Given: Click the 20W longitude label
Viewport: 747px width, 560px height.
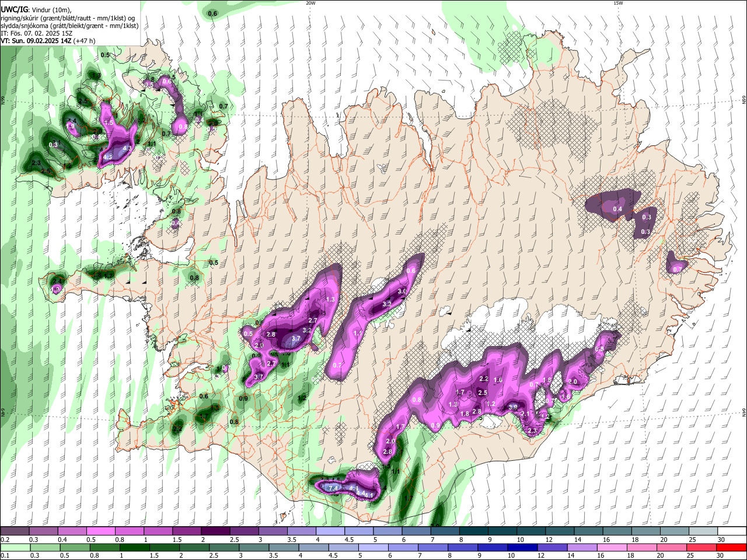Looking at the screenshot, I should point(310,2).
